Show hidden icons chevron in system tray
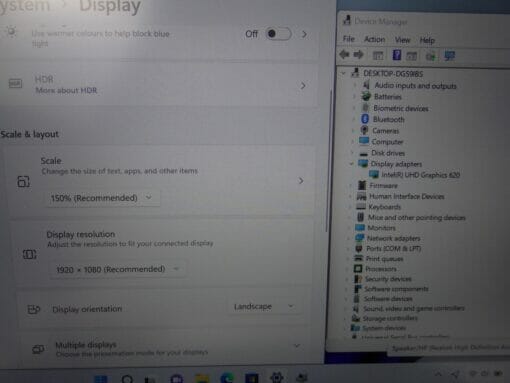510x383 pixels. click(x=438, y=374)
